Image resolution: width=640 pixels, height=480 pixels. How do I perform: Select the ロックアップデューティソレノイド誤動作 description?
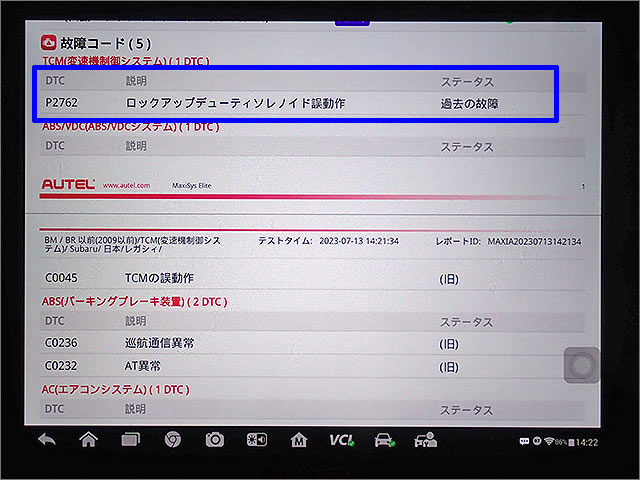tap(235, 103)
